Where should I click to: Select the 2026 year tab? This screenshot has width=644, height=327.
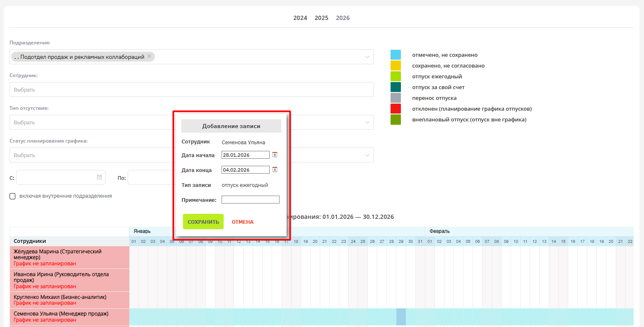[x=343, y=18]
